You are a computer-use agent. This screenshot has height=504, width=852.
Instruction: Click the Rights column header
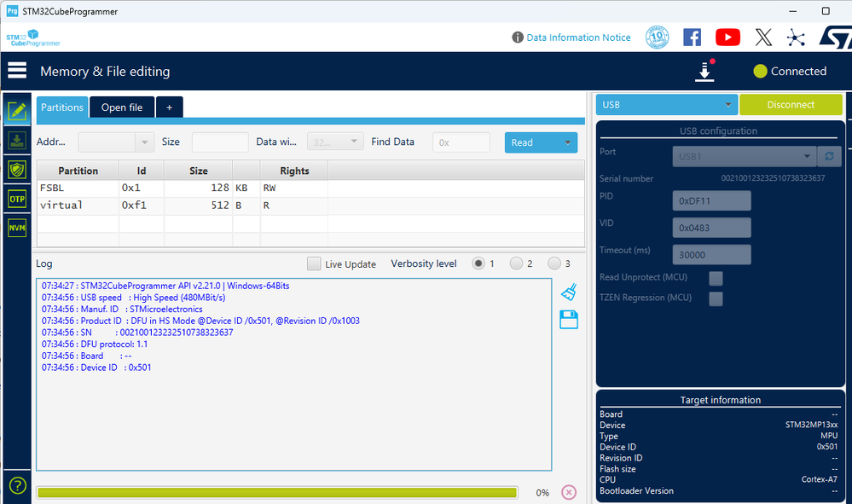[294, 171]
